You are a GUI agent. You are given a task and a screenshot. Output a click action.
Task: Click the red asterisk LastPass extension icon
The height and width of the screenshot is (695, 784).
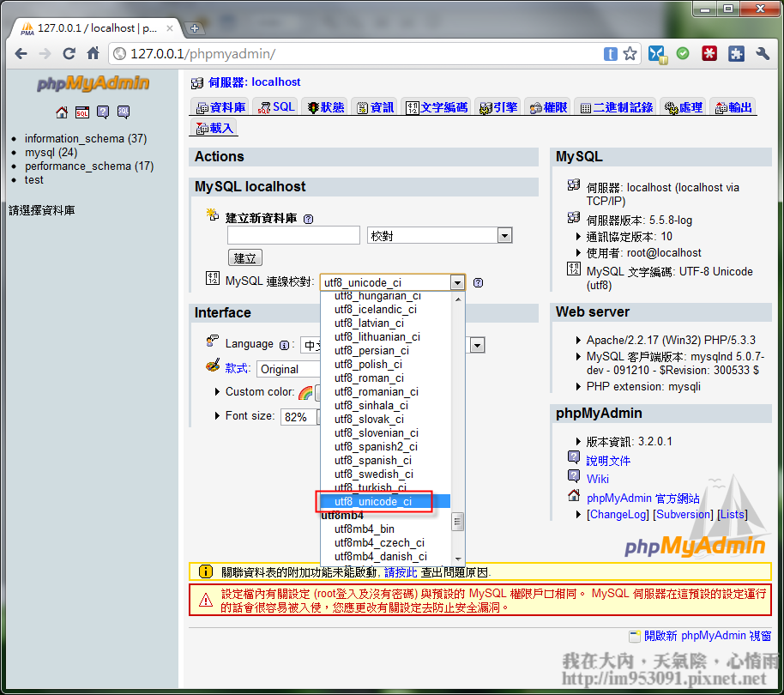tap(709, 53)
